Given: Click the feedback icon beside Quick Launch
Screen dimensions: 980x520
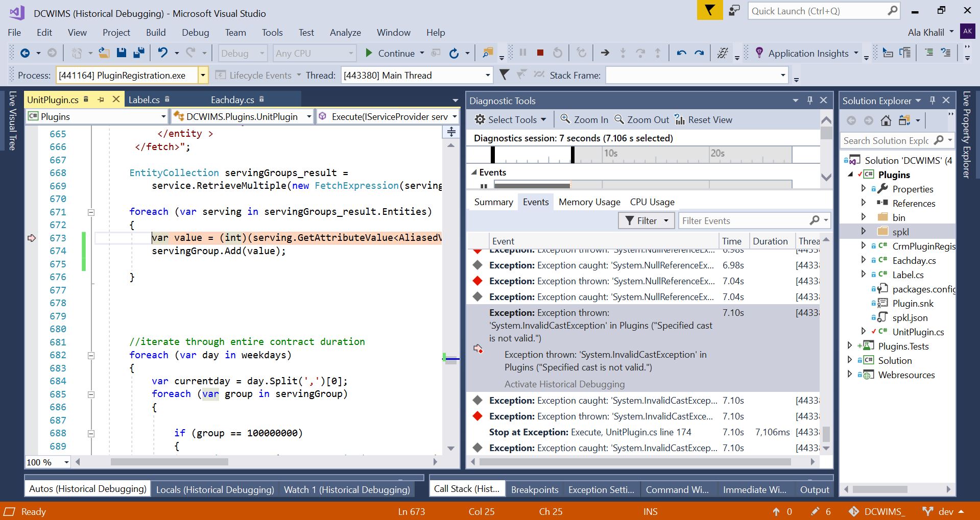Looking at the screenshot, I should (734, 11).
